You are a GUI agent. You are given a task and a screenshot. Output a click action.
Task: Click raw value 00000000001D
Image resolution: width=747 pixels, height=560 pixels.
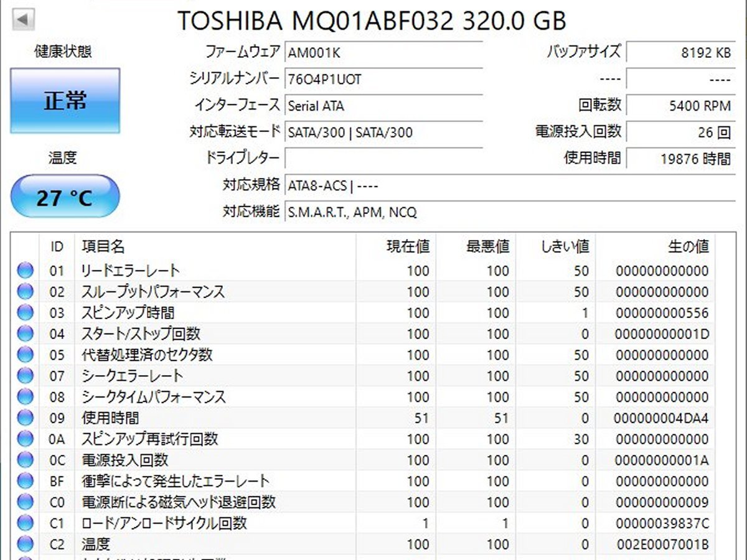point(662,334)
